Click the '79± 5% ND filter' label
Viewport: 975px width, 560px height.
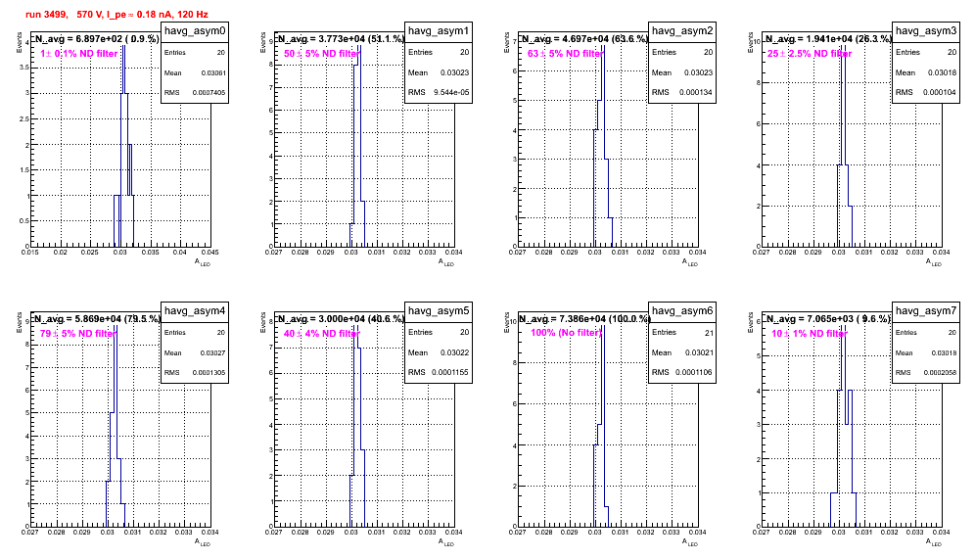pyautogui.click(x=78, y=334)
